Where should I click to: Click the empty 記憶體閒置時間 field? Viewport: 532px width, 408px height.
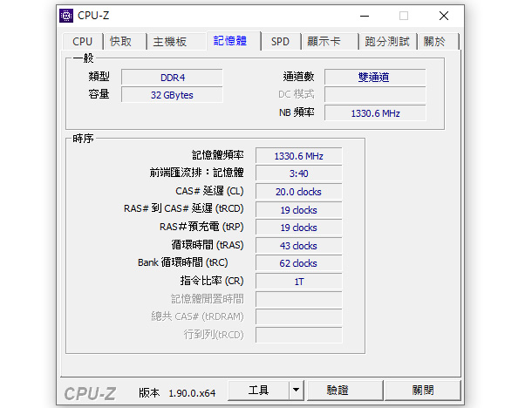click(298, 300)
